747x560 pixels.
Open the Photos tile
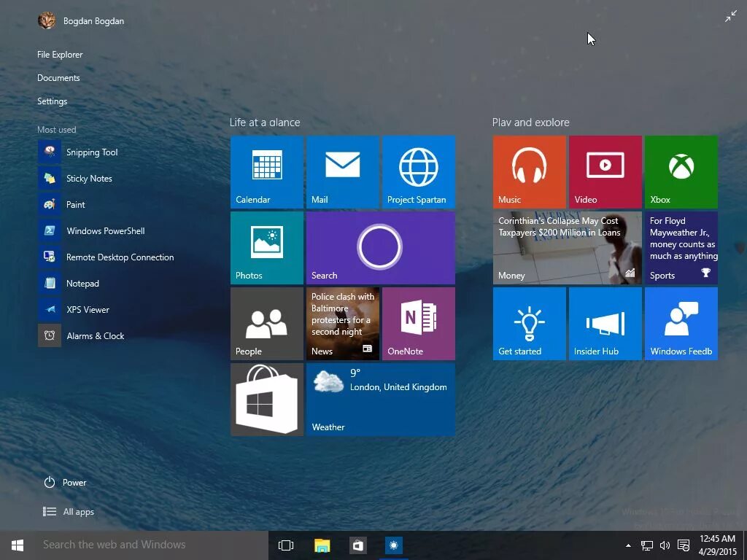[x=267, y=248]
